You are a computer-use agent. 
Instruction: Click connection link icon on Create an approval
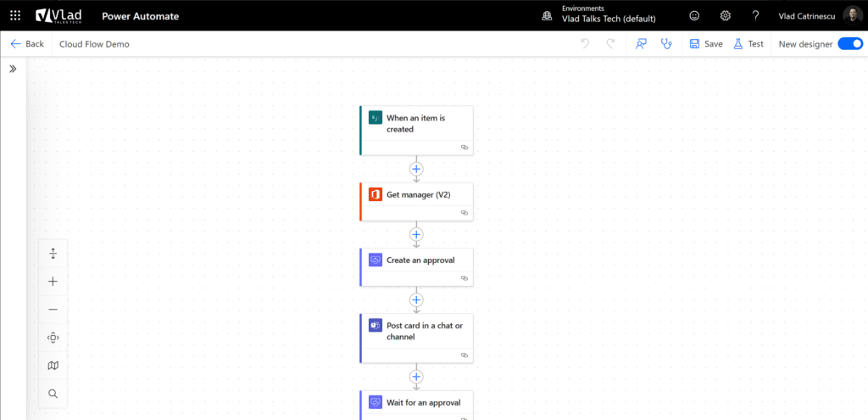click(x=465, y=278)
